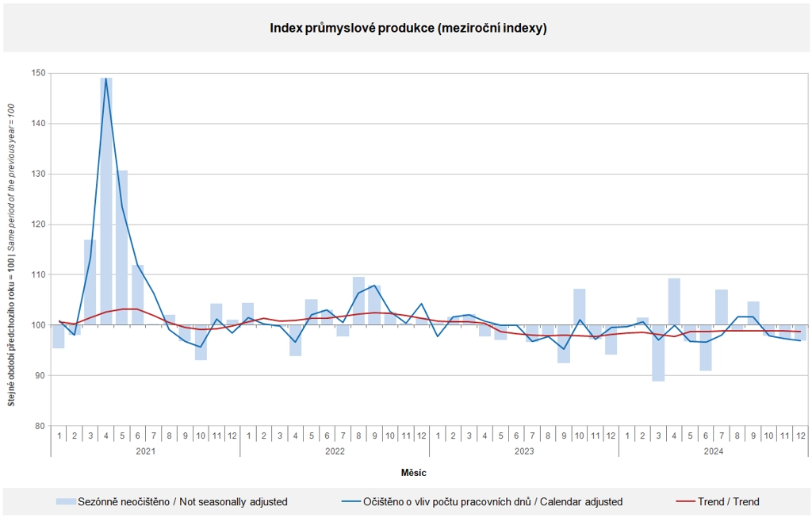Click the red Trend legend line marker

686,501
